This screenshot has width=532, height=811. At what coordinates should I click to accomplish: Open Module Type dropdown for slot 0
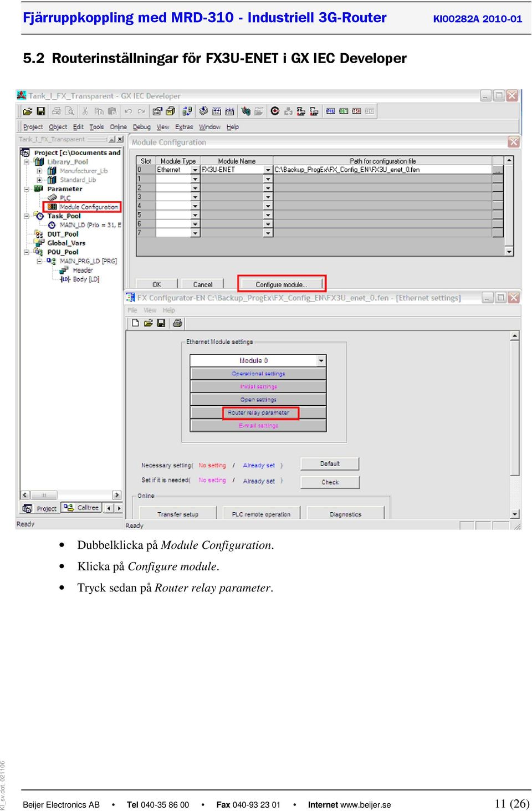(195, 170)
